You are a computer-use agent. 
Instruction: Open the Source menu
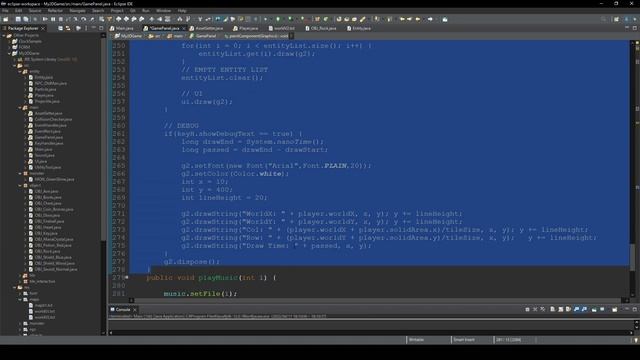pos(35,11)
